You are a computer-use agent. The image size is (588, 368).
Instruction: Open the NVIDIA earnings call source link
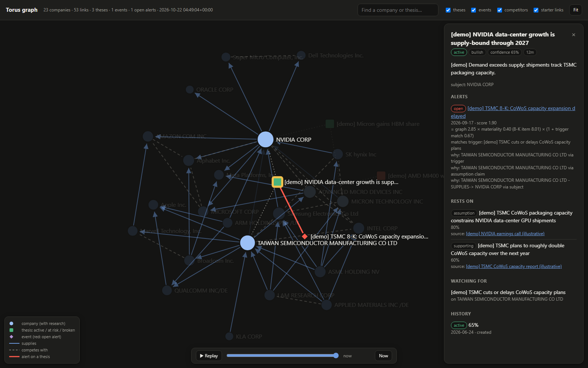[505, 234]
